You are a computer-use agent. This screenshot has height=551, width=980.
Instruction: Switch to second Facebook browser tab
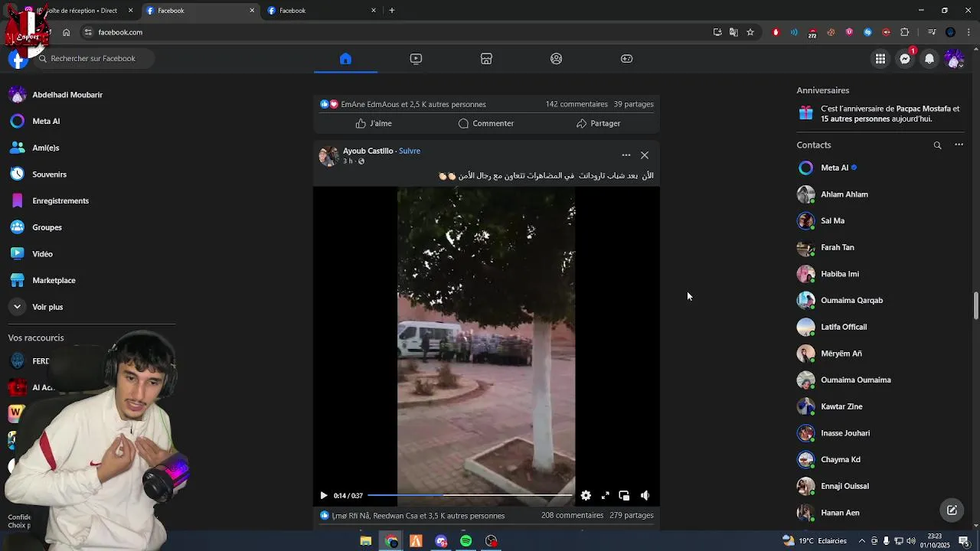click(x=199, y=11)
